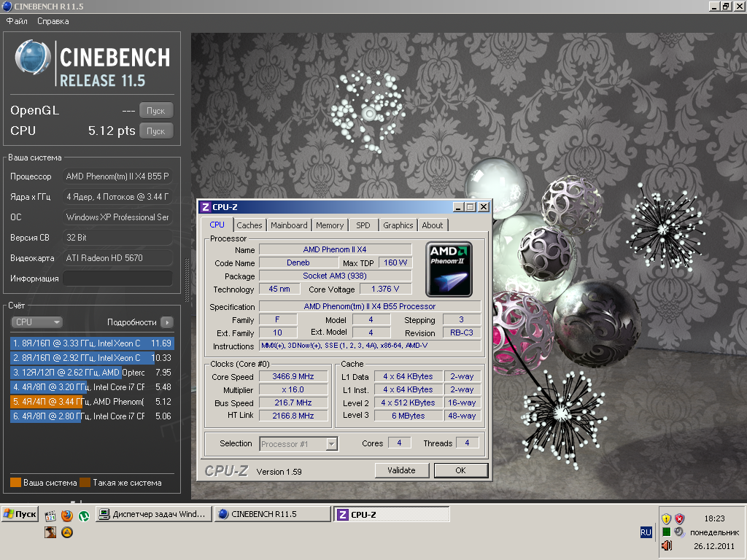Image resolution: width=747 pixels, height=560 pixels.
Task: Click the Windows XP Professional OS field
Action: coord(117,217)
